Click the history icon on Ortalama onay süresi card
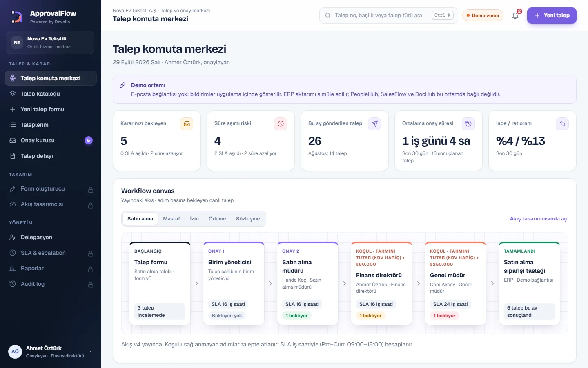The width and height of the screenshot is (588, 368). point(468,124)
